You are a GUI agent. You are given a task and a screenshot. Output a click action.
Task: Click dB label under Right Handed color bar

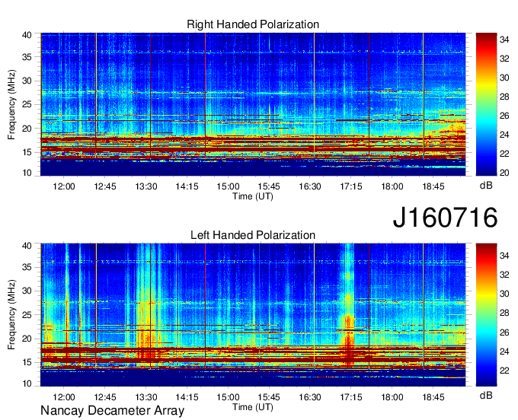pos(486,186)
